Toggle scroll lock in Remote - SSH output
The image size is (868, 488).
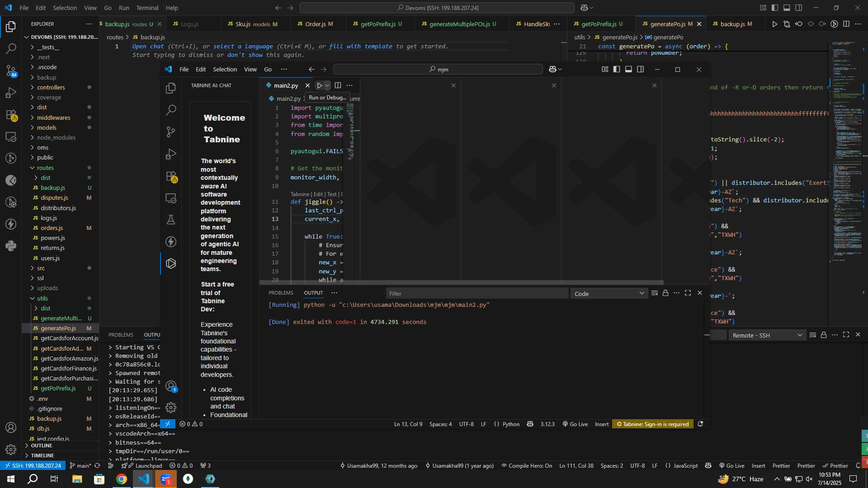click(x=824, y=335)
